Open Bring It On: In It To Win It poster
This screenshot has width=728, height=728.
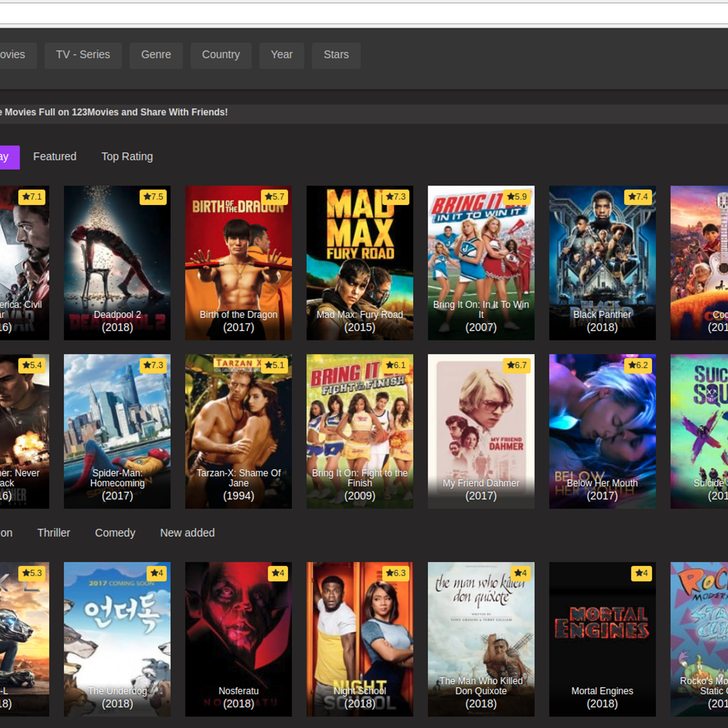(x=481, y=263)
